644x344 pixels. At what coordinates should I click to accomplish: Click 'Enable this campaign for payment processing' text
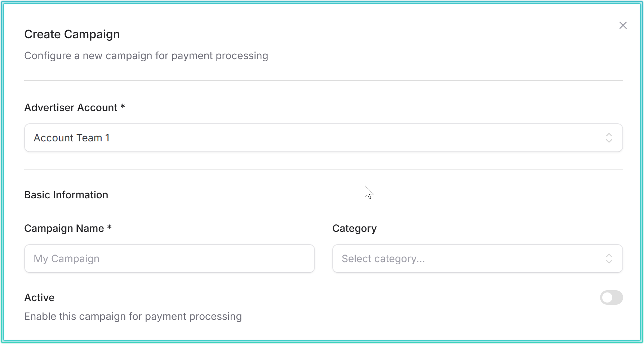pos(133,316)
